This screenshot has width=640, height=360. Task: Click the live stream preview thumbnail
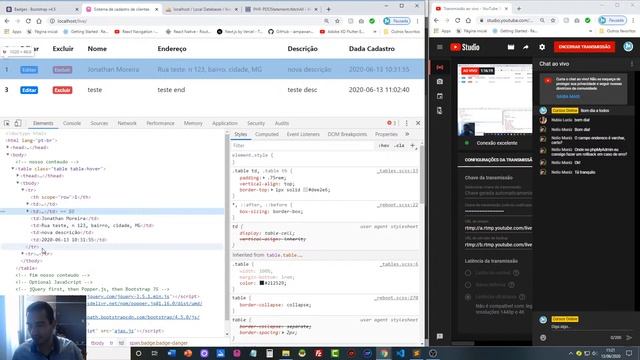[495, 99]
